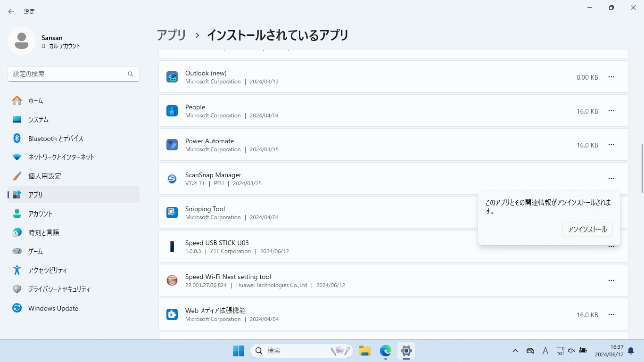This screenshot has height=362, width=644.
Task: Go to ホーム in the sidebar
Action: point(74,100)
